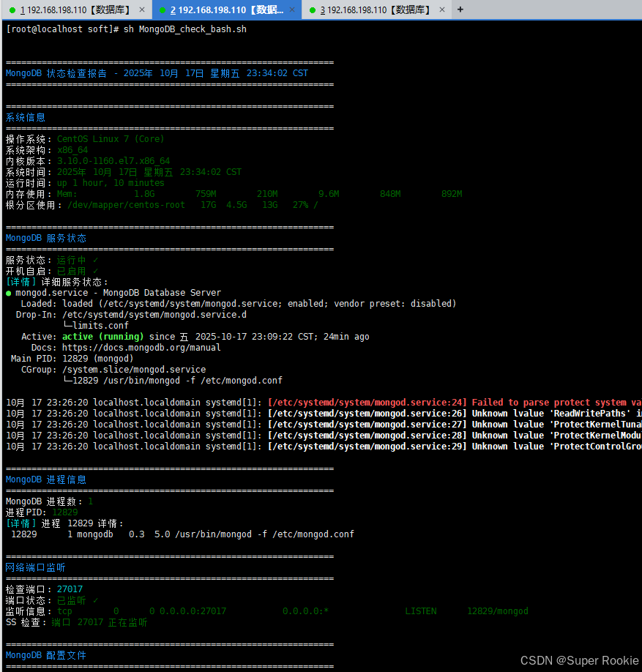642x672 pixels.
Task: Click the '系统架构' x86_64 value
Action: tap(72, 150)
